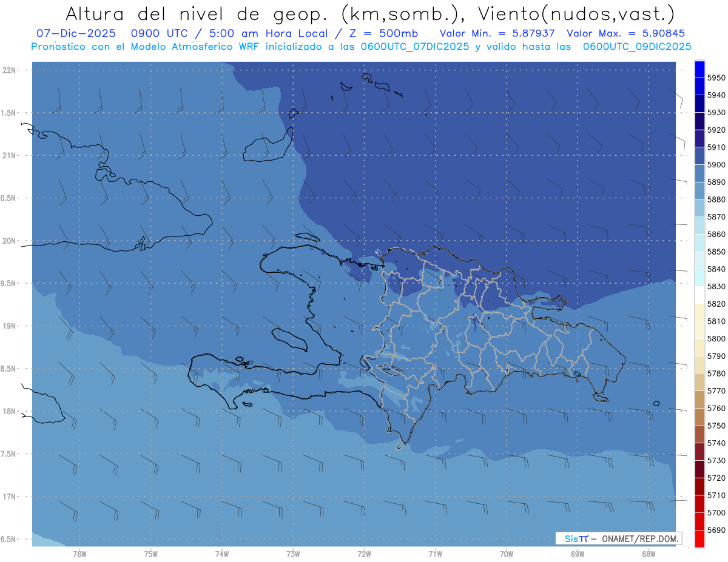728x562 pixels.
Task: Click the '71W' longitude axis label
Action: point(435,554)
